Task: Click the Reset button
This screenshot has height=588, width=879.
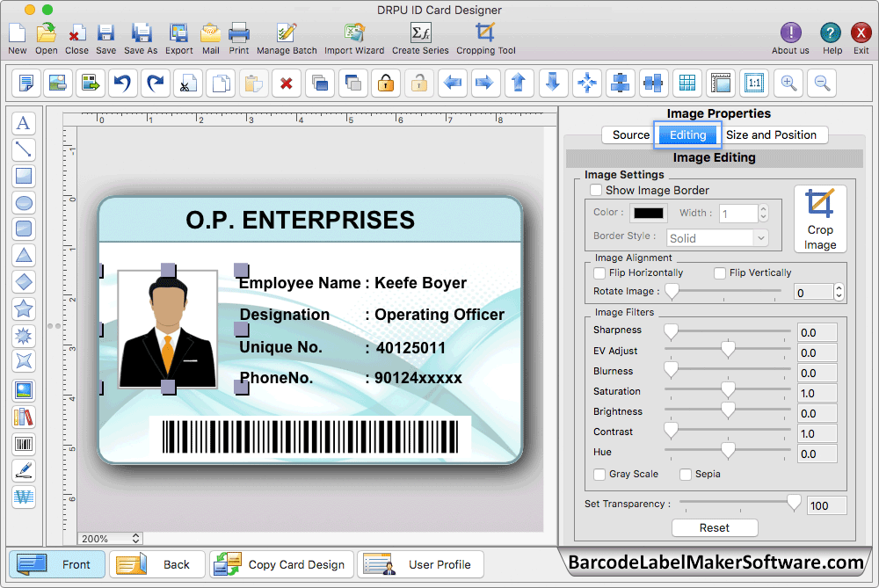Action: 715,528
